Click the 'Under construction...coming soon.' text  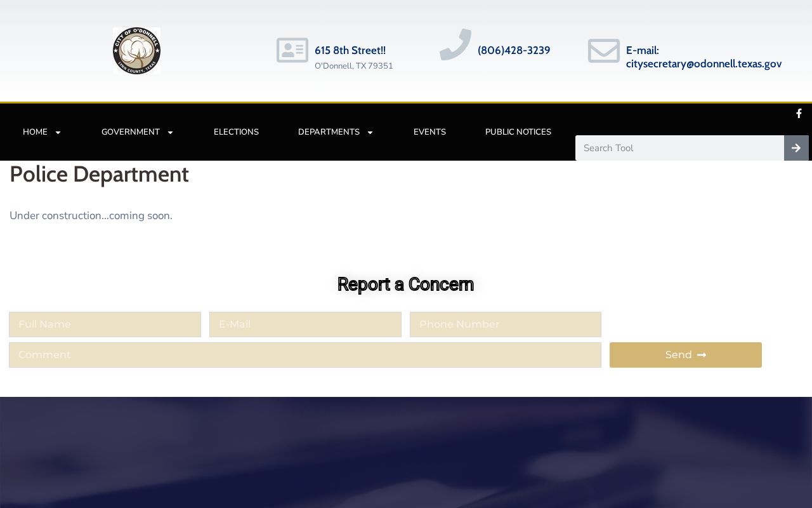pyautogui.click(x=91, y=216)
